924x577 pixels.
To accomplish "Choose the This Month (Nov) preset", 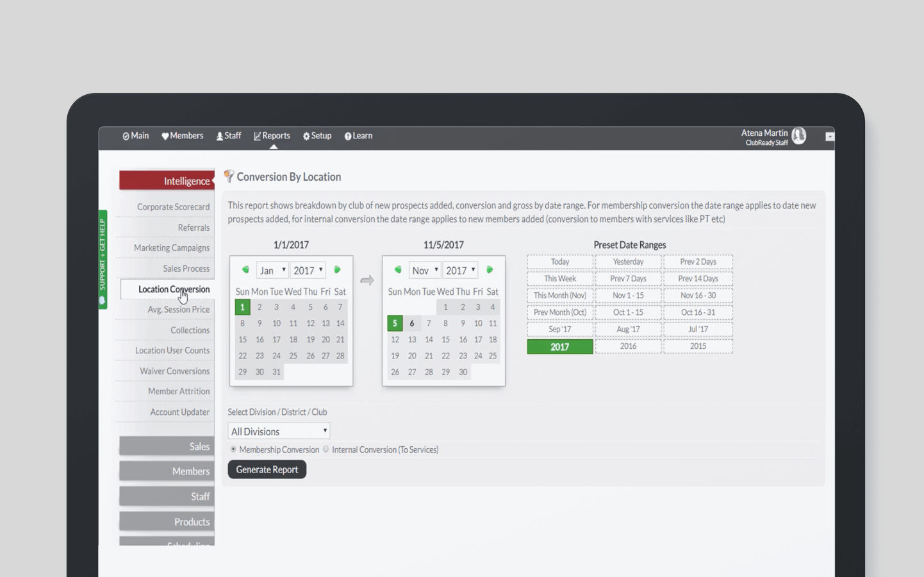I will pos(560,296).
